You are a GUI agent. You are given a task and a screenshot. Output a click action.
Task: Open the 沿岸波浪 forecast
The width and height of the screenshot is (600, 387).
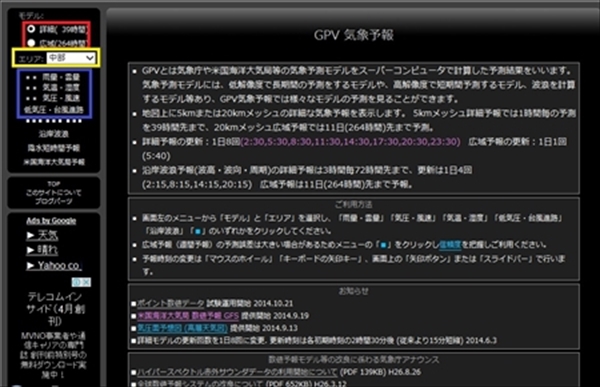click(54, 134)
